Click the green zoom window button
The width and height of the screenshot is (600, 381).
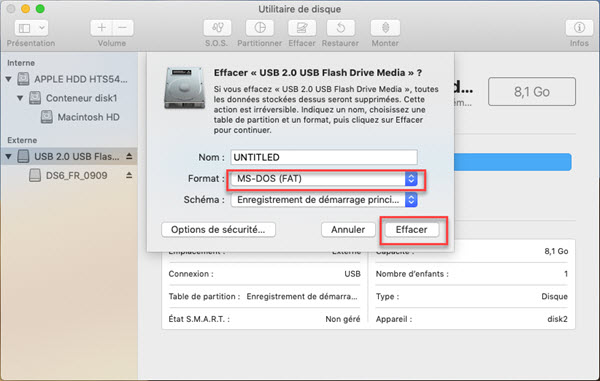click(40, 9)
